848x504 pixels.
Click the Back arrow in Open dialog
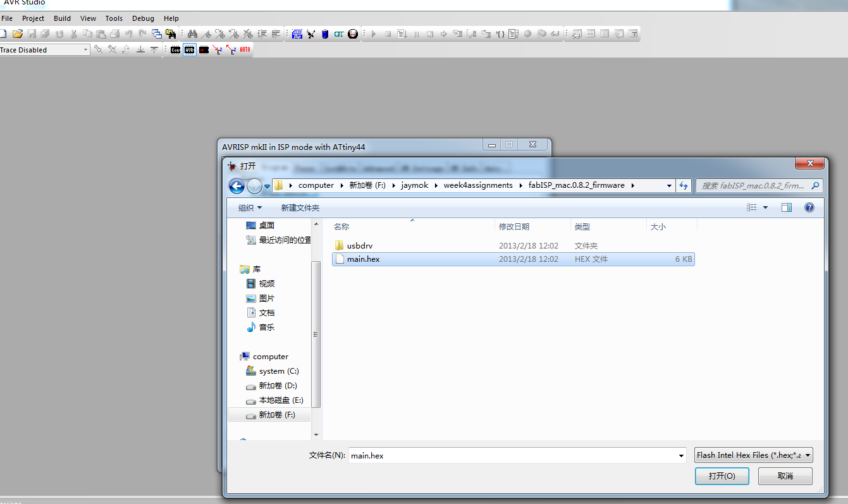(x=237, y=186)
